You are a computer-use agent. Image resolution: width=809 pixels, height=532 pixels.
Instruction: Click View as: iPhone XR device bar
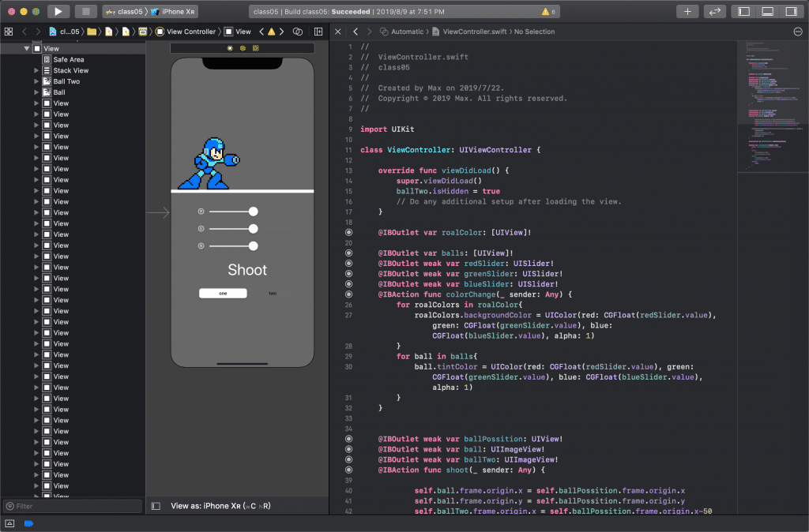point(221,506)
